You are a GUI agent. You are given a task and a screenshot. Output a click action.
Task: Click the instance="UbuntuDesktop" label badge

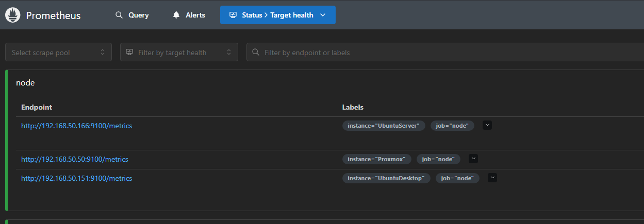386,178
